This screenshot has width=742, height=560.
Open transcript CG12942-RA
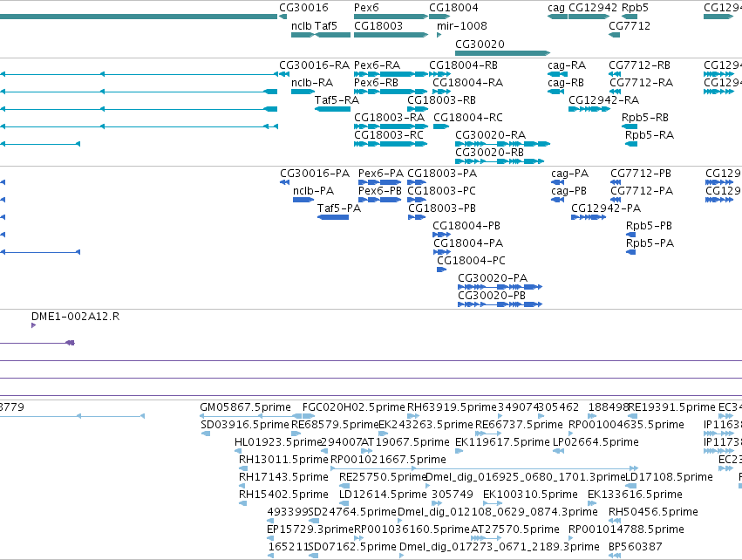pos(604,100)
